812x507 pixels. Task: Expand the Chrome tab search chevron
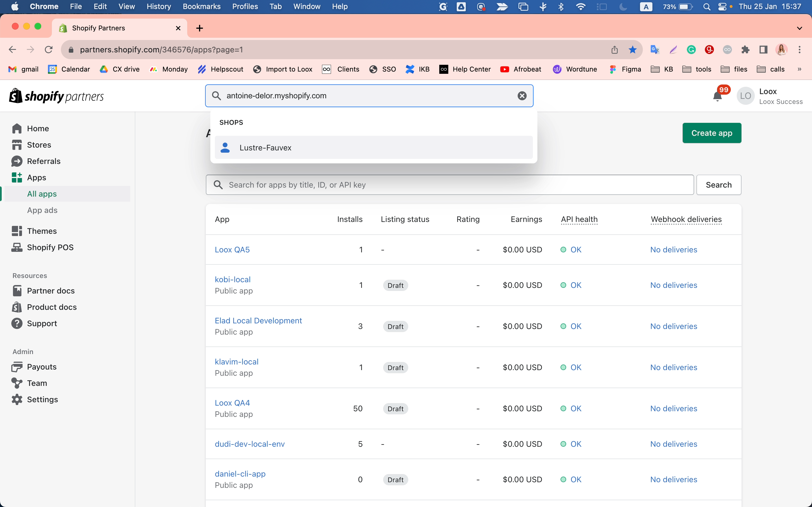click(x=799, y=28)
